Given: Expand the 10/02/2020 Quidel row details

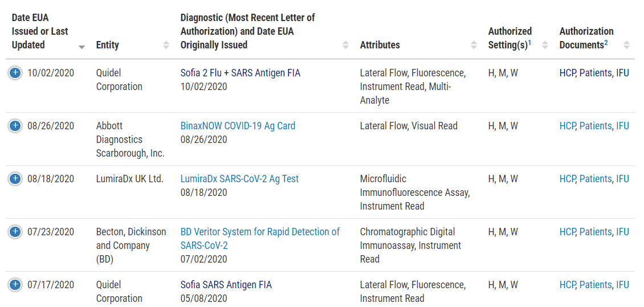Looking at the screenshot, I should click(x=15, y=73).
